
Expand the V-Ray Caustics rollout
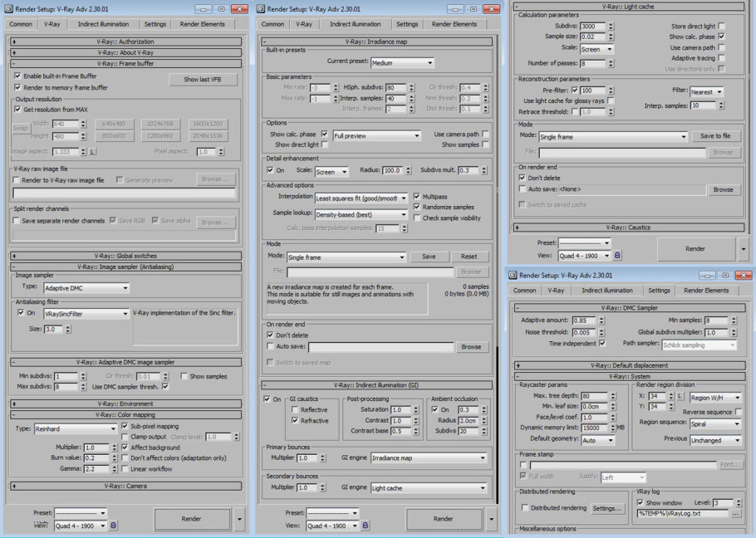(x=629, y=227)
